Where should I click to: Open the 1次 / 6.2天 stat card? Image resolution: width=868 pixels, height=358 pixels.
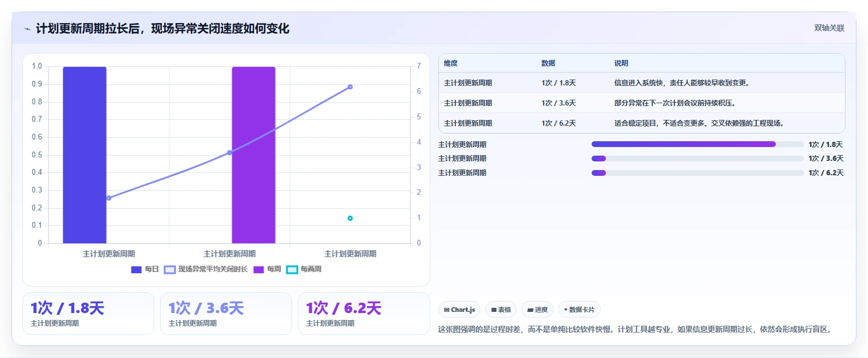[x=363, y=314]
